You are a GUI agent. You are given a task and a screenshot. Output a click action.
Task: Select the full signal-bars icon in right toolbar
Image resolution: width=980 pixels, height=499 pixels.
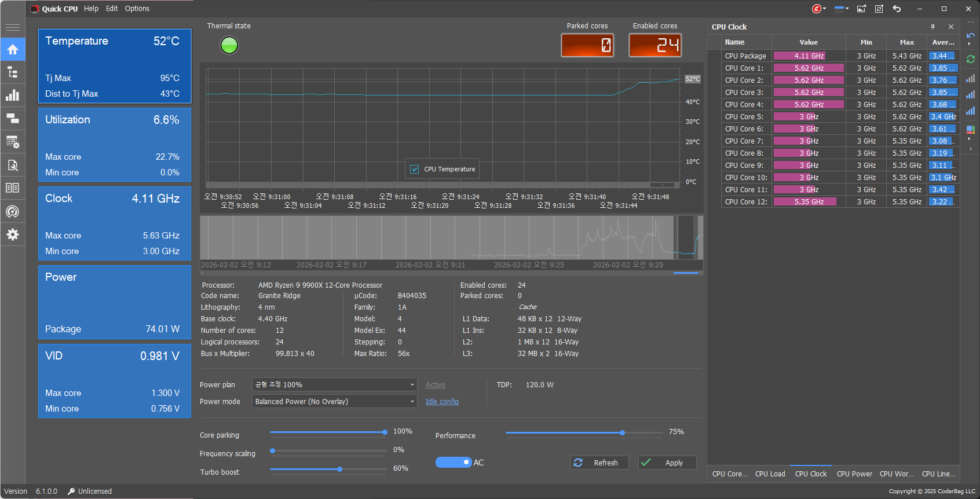pos(971,111)
